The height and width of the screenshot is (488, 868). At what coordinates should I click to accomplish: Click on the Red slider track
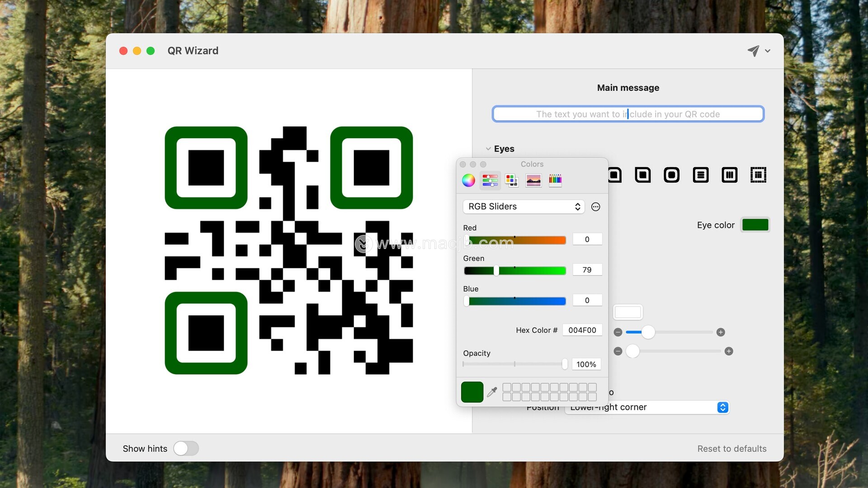click(515, 240)
